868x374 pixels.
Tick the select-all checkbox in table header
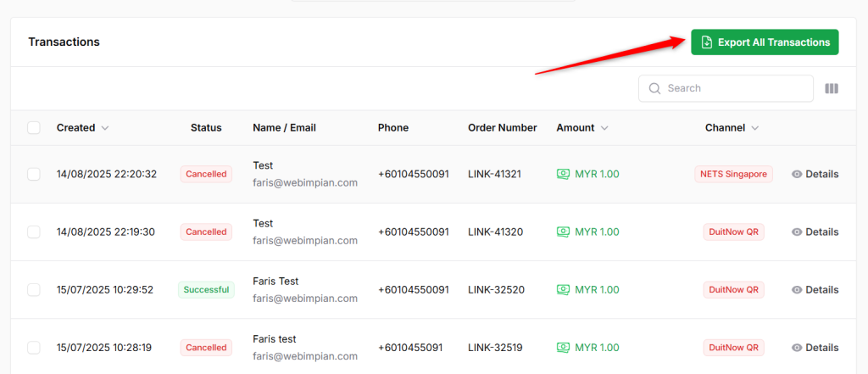point(34,128)
